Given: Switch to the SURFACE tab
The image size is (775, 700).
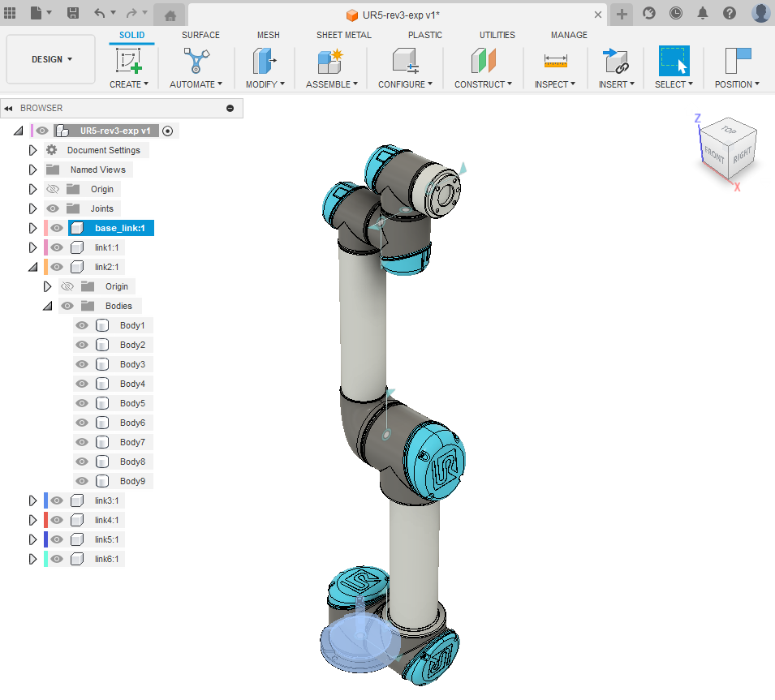Looking at the screenshot, I should pos(200,35).
